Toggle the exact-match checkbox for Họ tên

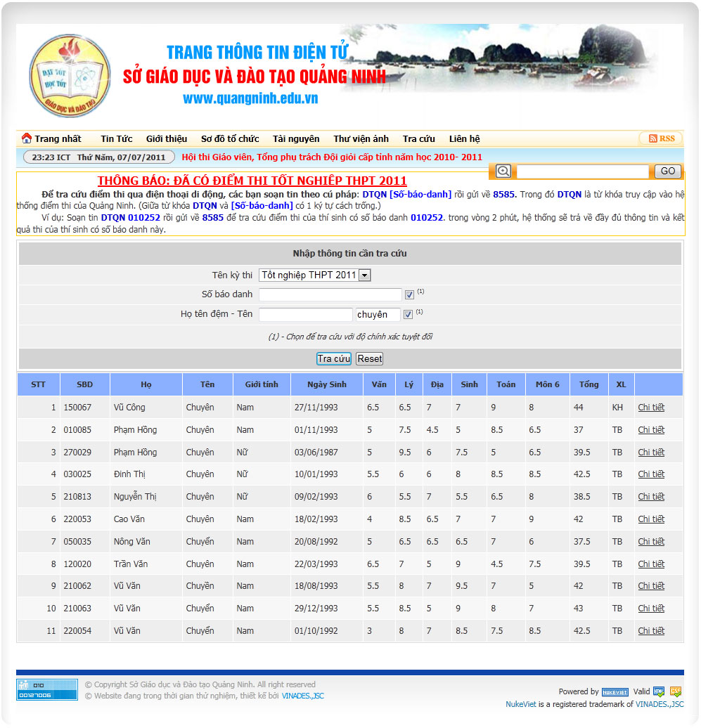point(409,315)
